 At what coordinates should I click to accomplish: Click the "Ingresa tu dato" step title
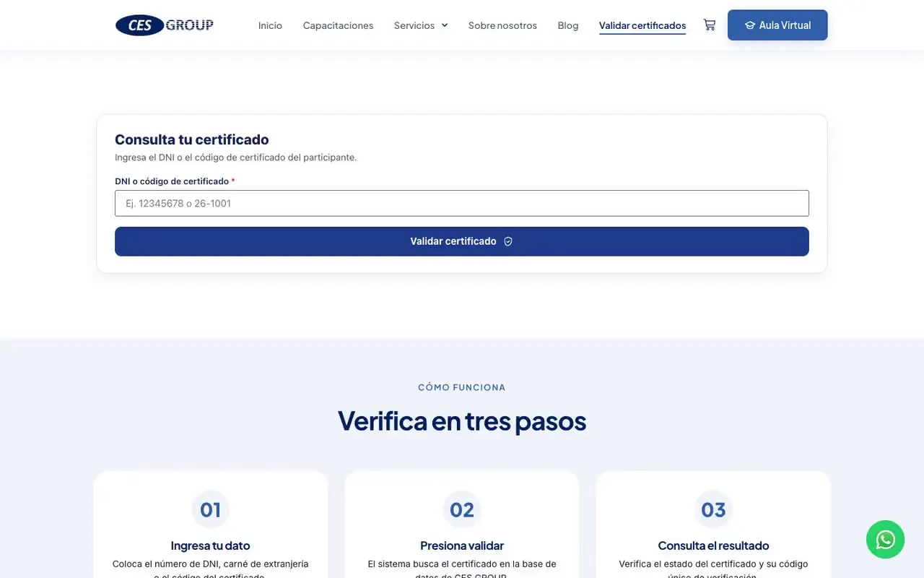(211, 545)
